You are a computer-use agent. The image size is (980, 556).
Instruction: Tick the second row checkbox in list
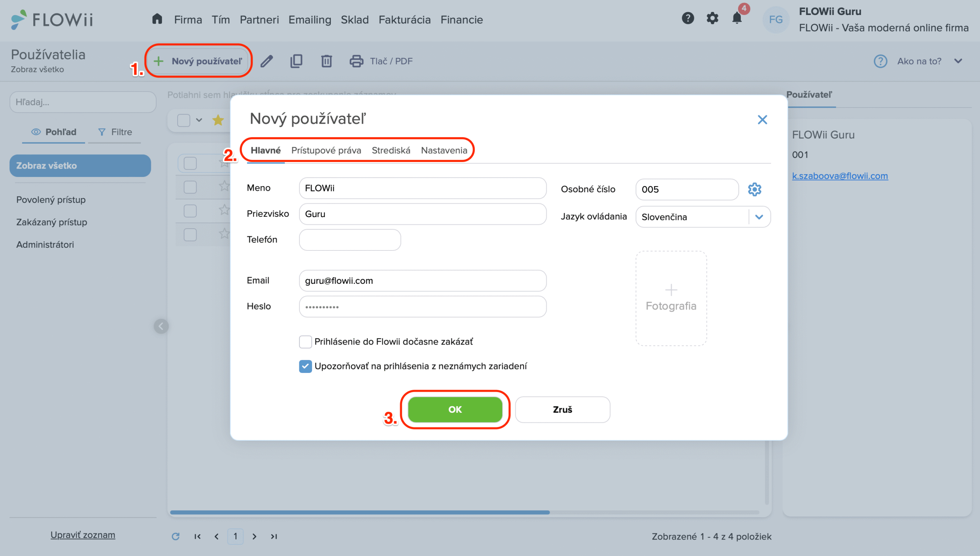190,187
